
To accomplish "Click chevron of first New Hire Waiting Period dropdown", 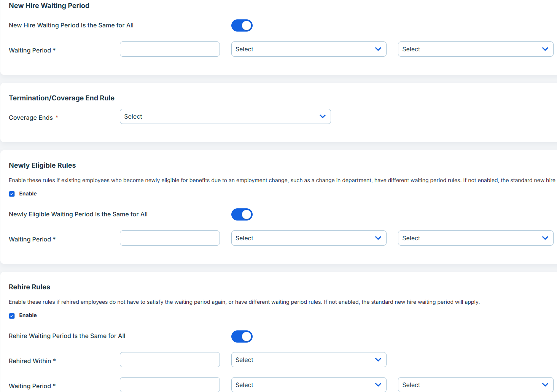I will (378, 49).
